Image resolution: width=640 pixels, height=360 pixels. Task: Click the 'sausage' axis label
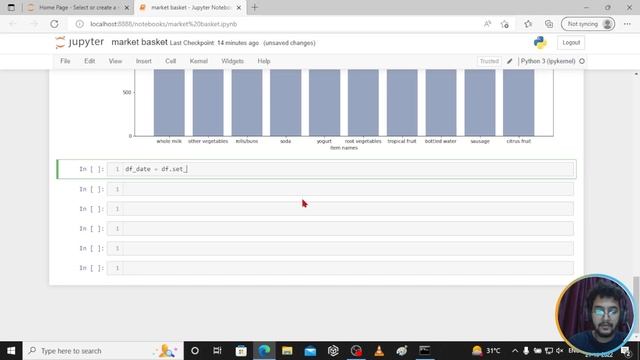[480, 141]
